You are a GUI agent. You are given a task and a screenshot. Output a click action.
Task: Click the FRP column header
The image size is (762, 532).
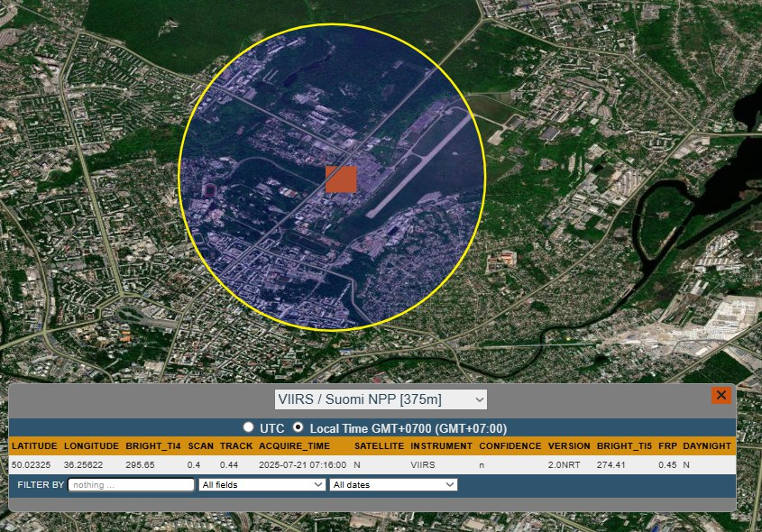click(x=667, y=446)
